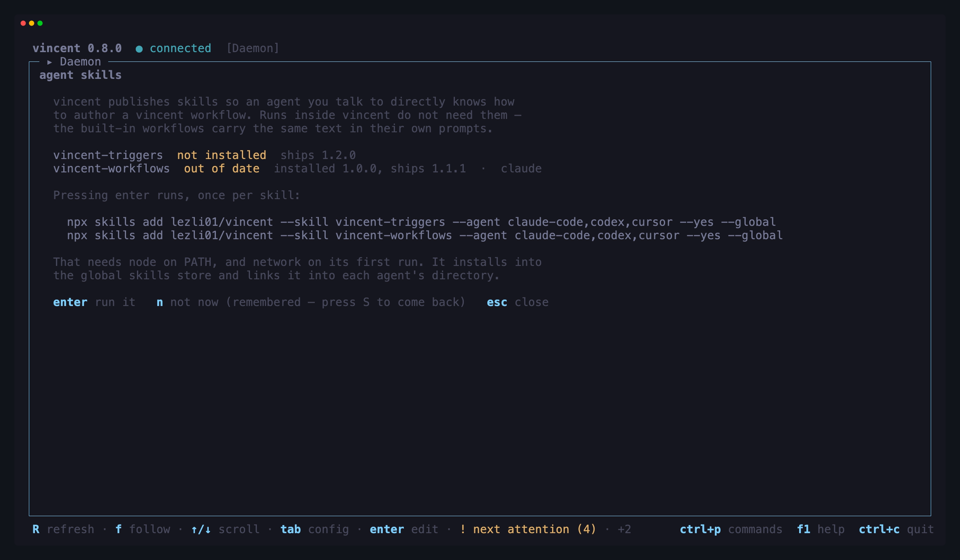Click the teal connected status dot
The height and width of the screenshot is (560, 960).
click(x=139, y=49)
